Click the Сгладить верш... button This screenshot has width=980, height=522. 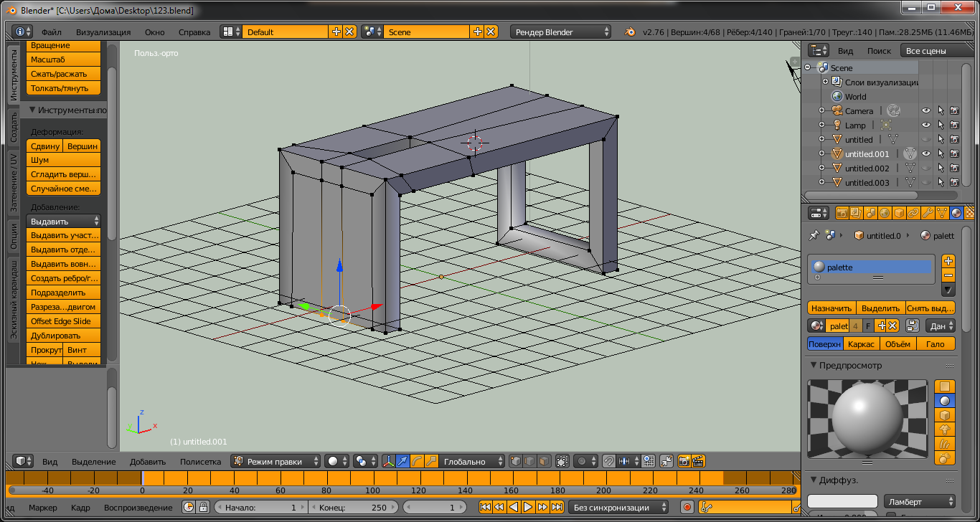click(64, 174)
